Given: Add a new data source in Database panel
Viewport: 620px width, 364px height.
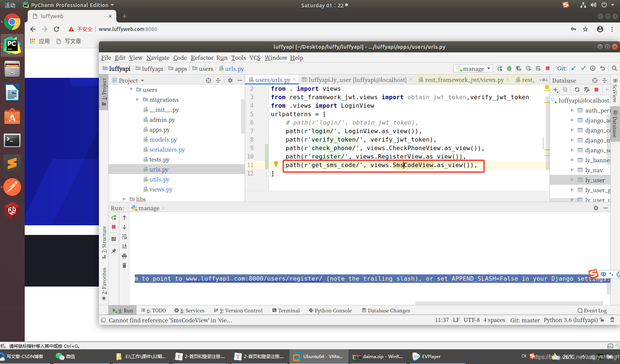Looking at the screenshot, I should click(x=556, y=90).
